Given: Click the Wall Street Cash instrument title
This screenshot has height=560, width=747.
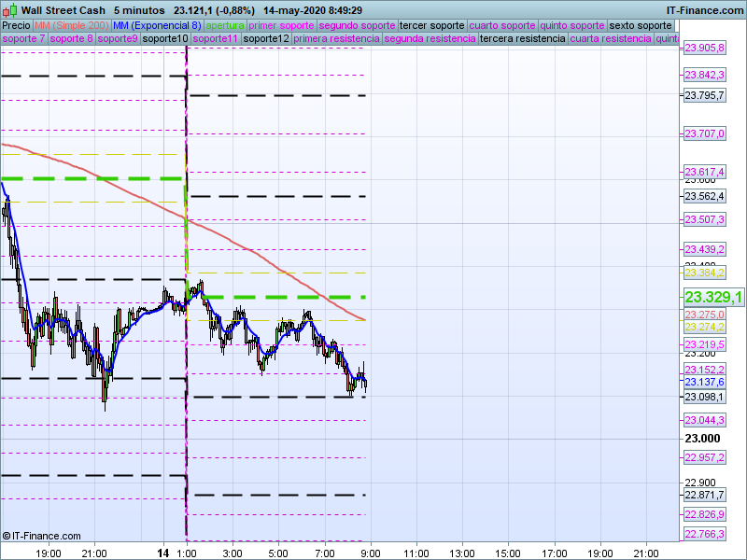Looking at the screenshot, I should click(63, 10).
